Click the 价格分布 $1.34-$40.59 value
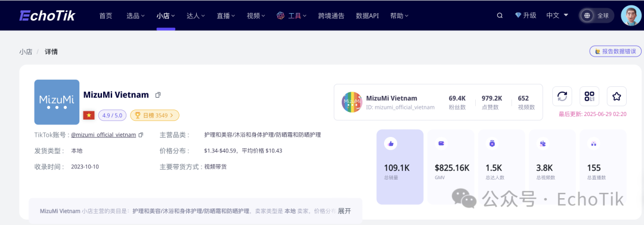The height and width of the screenshot is (225, 644). (243, 151)
